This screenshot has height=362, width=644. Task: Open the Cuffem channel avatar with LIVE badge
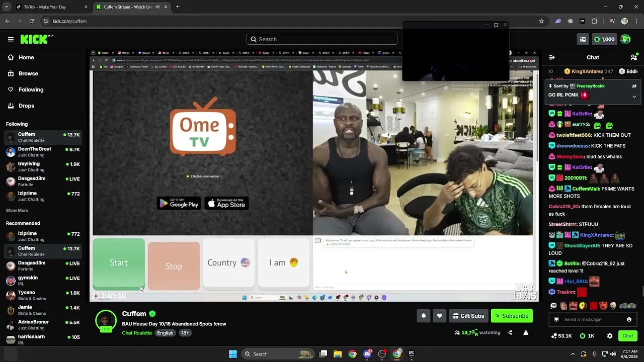(106, 321)
